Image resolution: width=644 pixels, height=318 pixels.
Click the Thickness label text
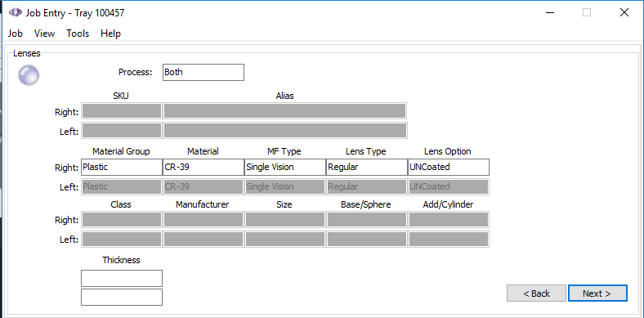[121, 260]
